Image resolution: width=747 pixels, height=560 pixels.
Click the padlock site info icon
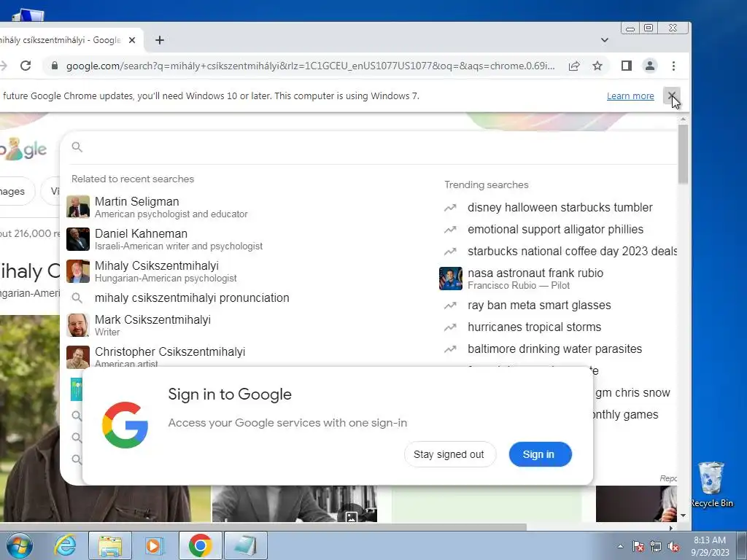tap(54, 66)
